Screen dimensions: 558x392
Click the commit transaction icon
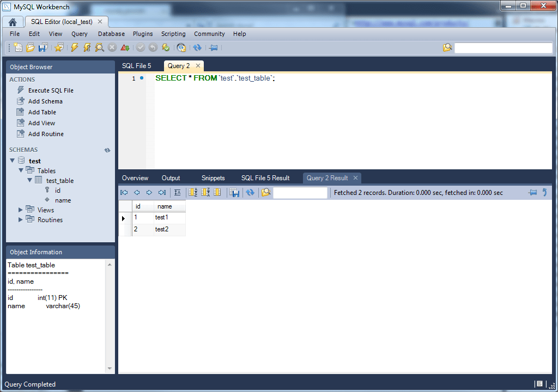141,47
